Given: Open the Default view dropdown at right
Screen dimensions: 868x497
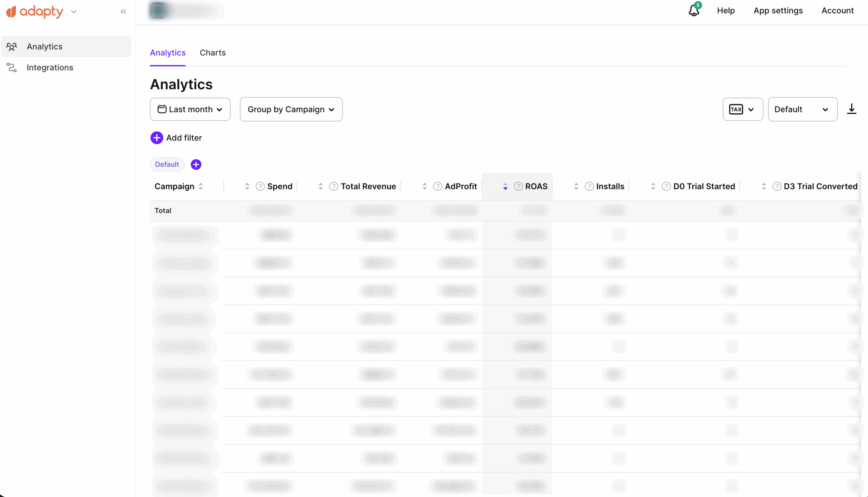Looking at the screenshot, I should (x=803, y=109).
